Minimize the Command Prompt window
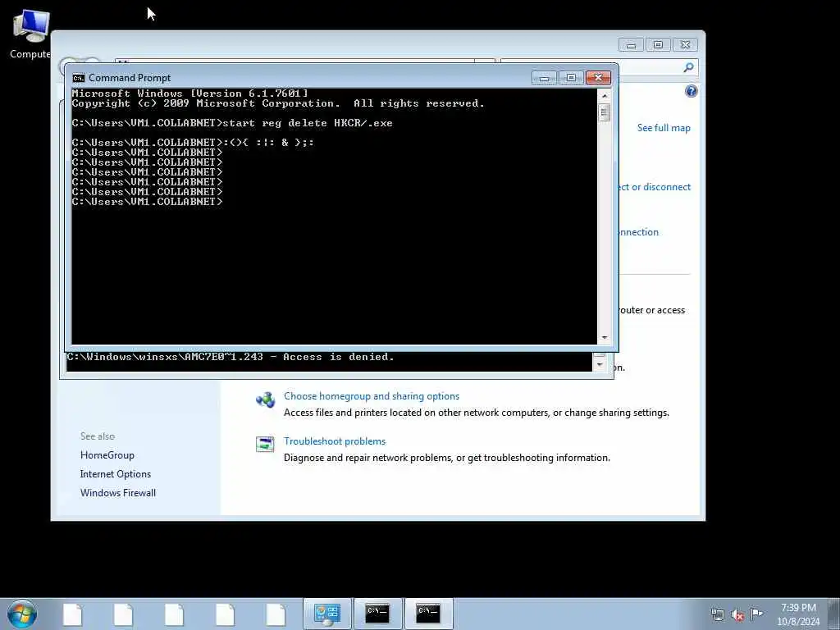 click(x=545, y=78)
